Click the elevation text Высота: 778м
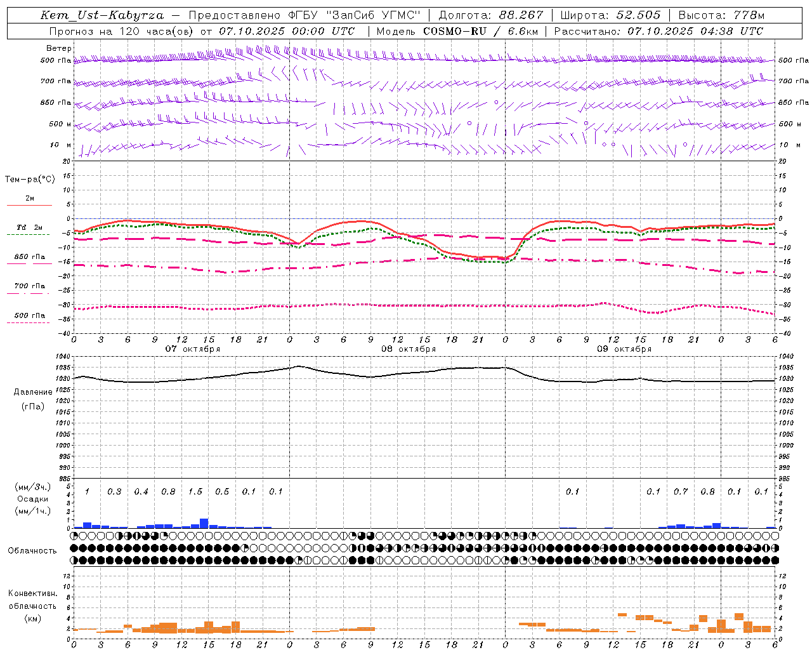 tap(721, 15)
